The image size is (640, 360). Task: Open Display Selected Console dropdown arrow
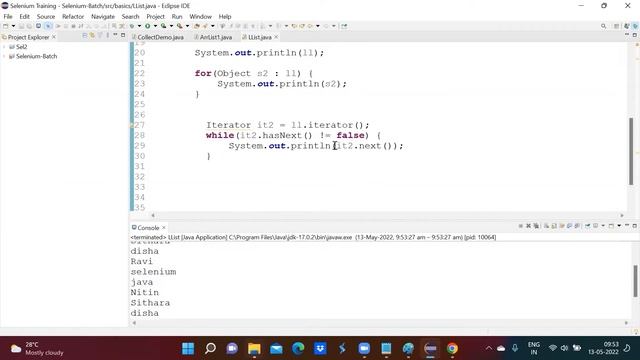[x=603, y=226]
